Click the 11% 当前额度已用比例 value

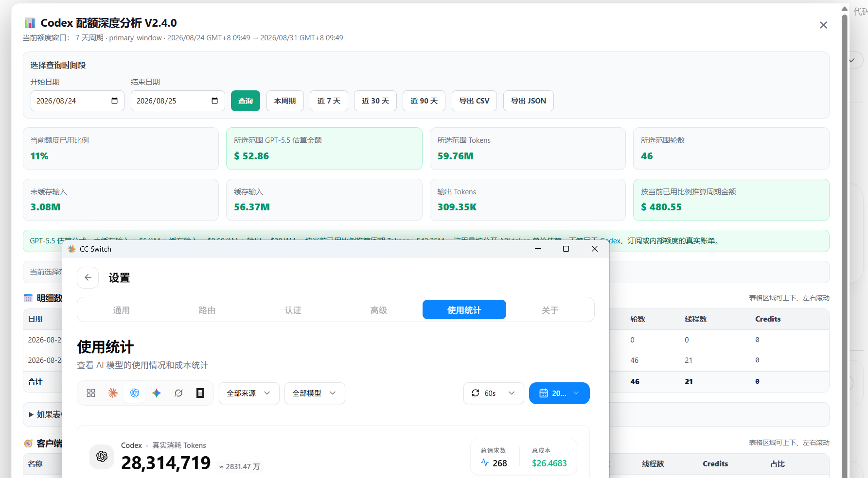tap(39, 156)
